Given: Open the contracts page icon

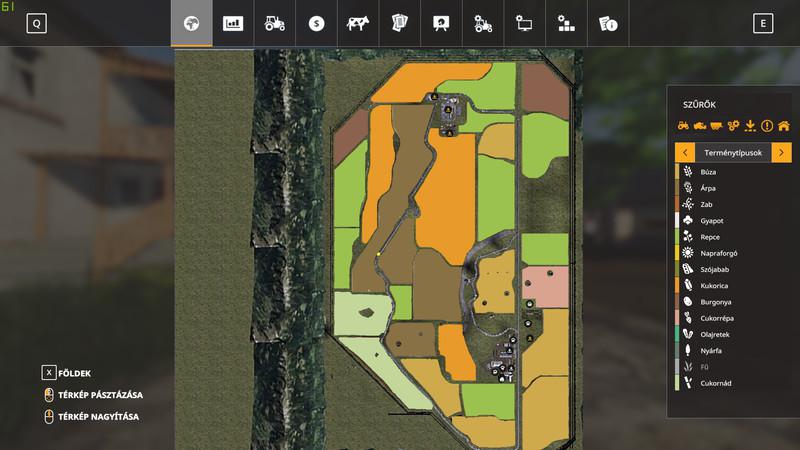Looking at the screenshot, I should (x=399, y=24).
